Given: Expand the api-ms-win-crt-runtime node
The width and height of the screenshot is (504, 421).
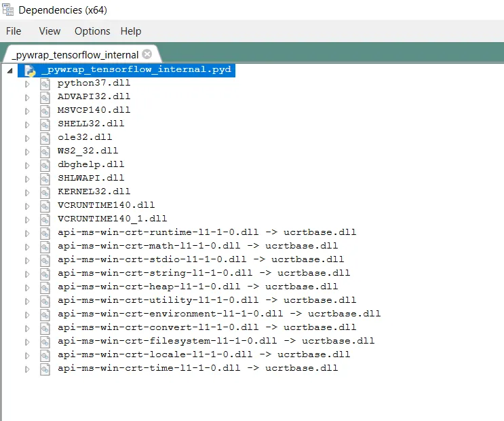Looking at the screenshot, I should [27, 234].
